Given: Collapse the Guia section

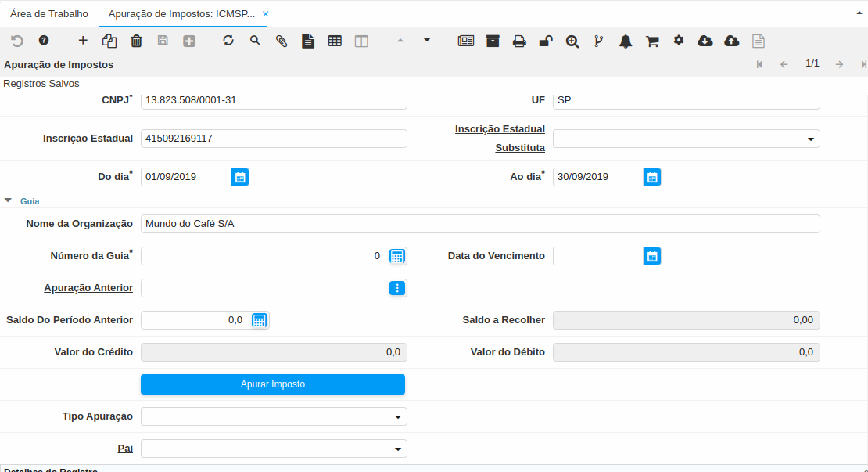Looking at the screenshot, I should click(x=8, y=200).
